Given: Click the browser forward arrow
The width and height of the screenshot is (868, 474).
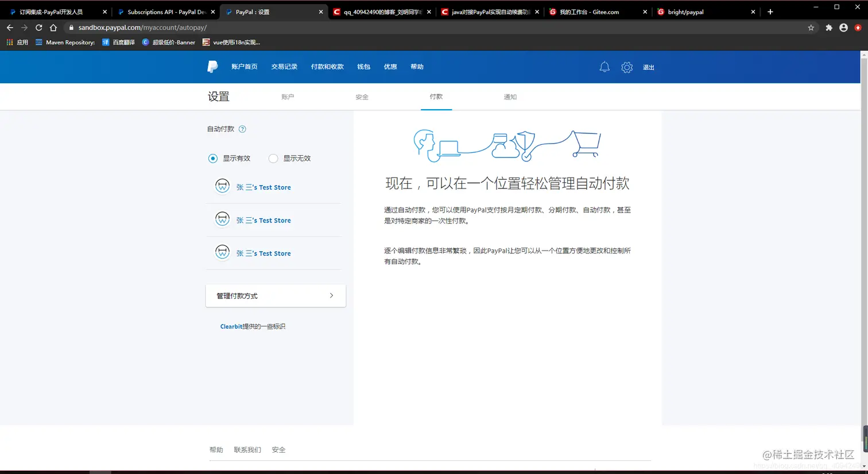Looking at the screenshot, I should click(24, 28).
